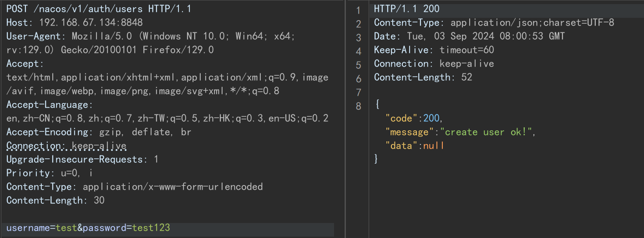Image resolution: width=644 pixels, height=238 pixels.
Task: Click line number 6 in response gutter
Action: click(x=358, y=78)
